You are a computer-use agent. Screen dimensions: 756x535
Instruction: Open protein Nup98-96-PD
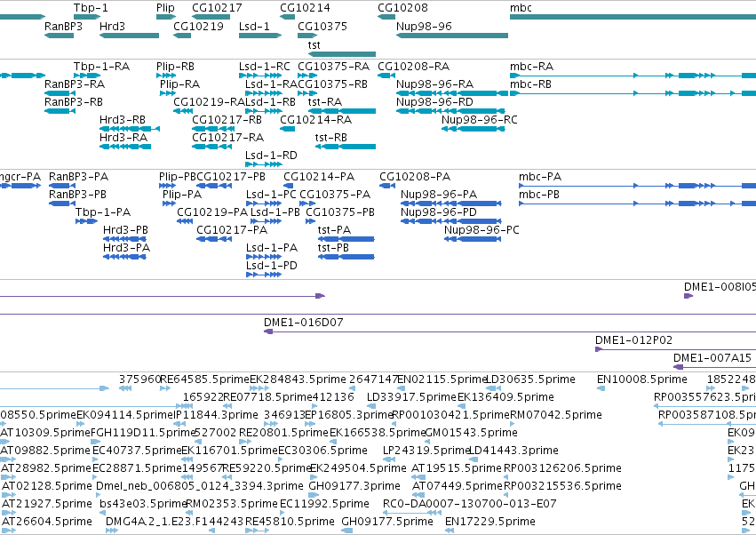[438, 212]
